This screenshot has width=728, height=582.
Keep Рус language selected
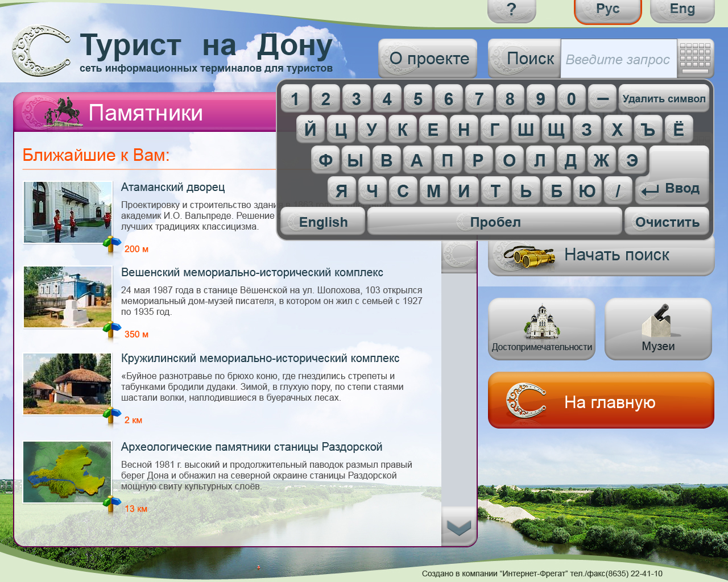pos(607,9)
